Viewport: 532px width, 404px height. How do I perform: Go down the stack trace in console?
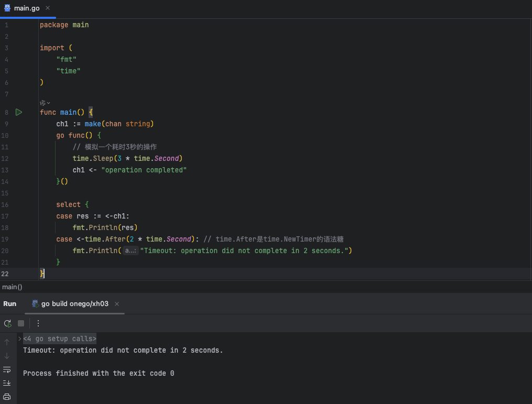7,356
